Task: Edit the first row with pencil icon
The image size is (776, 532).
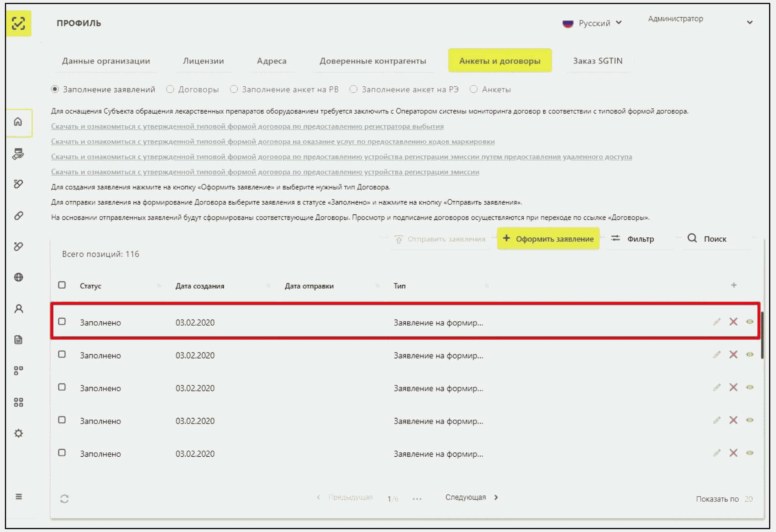Action: click(x=717, y=322)
